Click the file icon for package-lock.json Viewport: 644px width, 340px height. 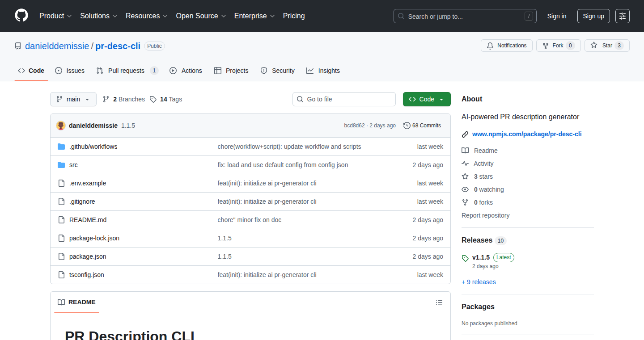click(61, 238)
